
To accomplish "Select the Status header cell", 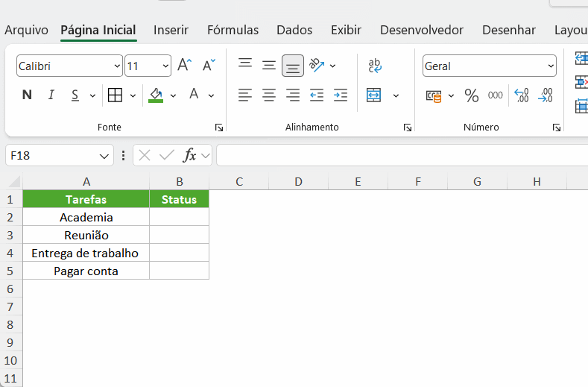I will coord(180,199).
